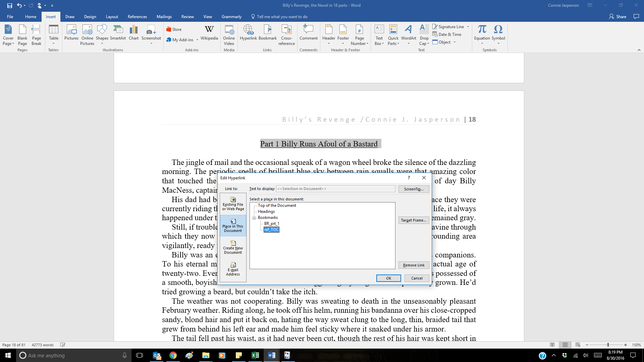The image size is (644, 362).
Task: Open the Layout ribbon tab
Action: tap(112, 17)
